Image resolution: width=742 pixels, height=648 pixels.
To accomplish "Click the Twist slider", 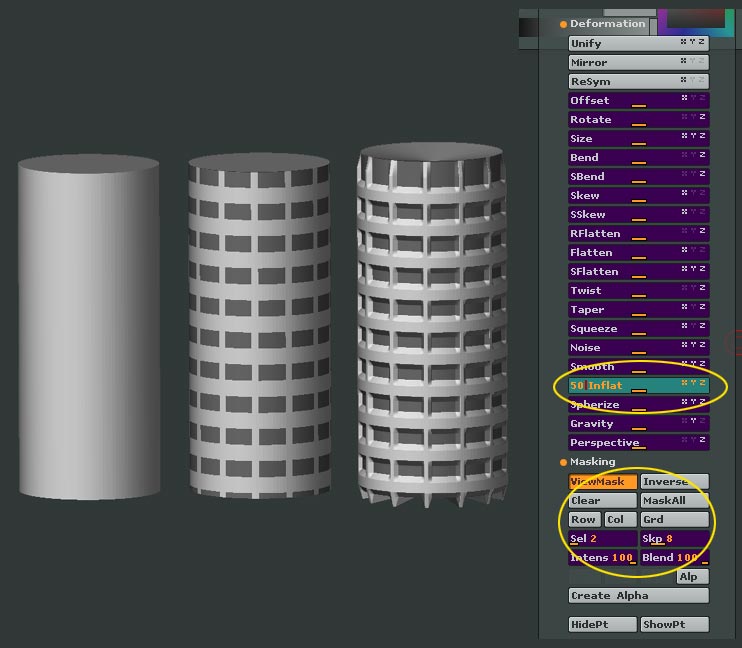I will pos(638,290).
